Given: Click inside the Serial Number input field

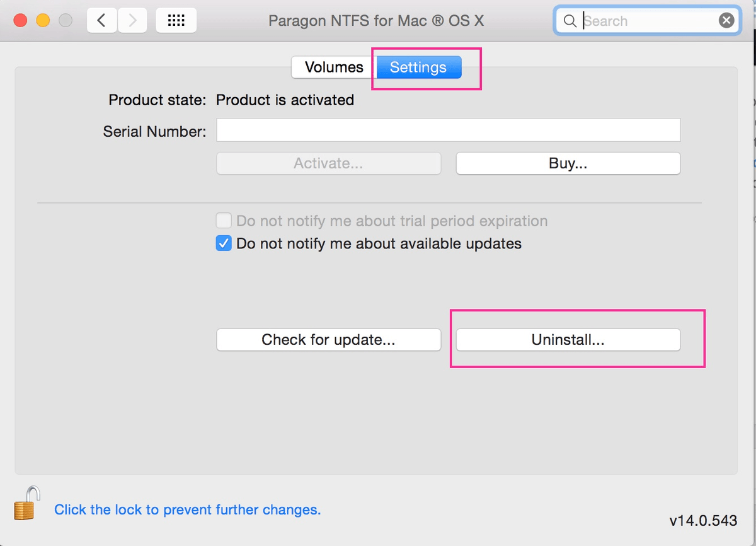Looking at the screenshot, I should 448,130.
